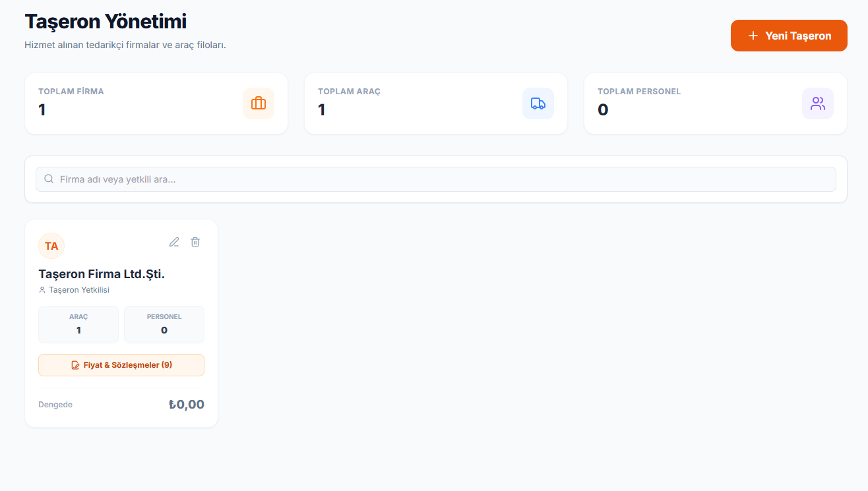
Task: Delete Taşeron Firma using the trash icon
Action: click(x=195, y=242)
